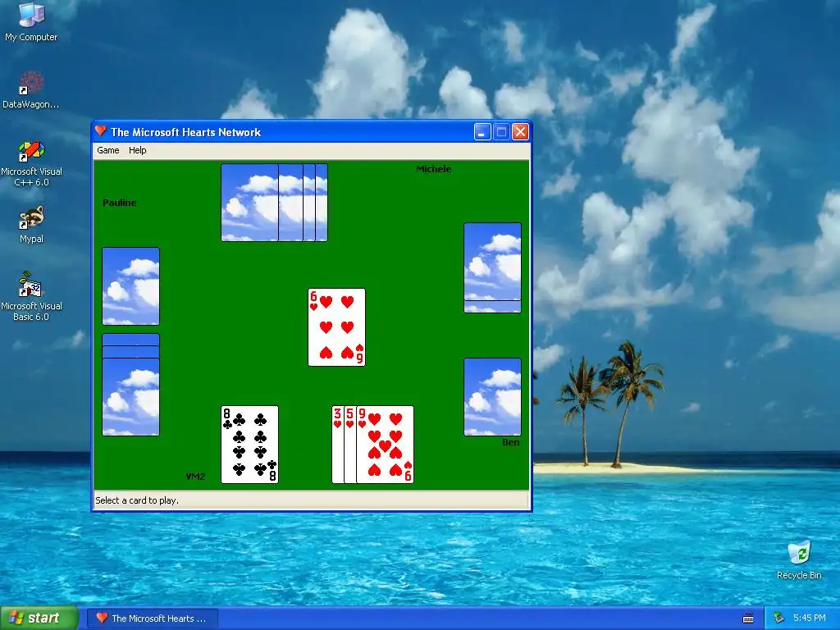The height and width of the screenshot is (630, 840).
Task: Launch Microsoft Visual C++ 6.0 shortcut
Action: point(31,163)
